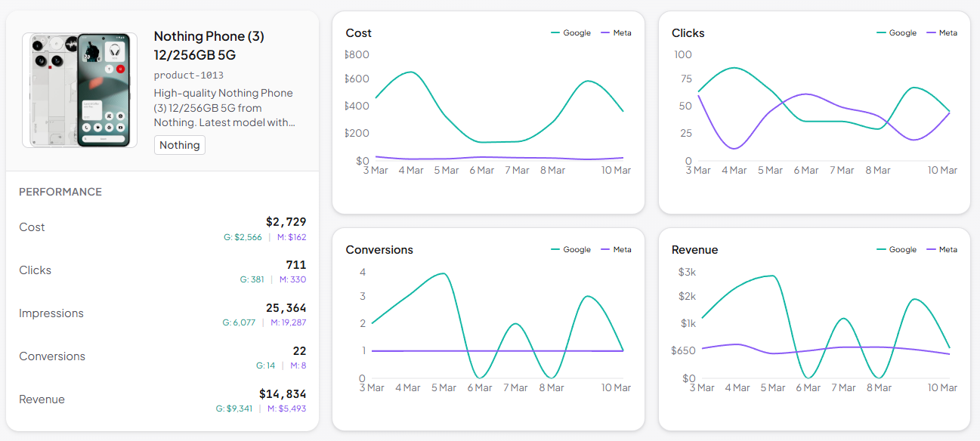Toggle the Meta legend in Revenue chart

941,249
